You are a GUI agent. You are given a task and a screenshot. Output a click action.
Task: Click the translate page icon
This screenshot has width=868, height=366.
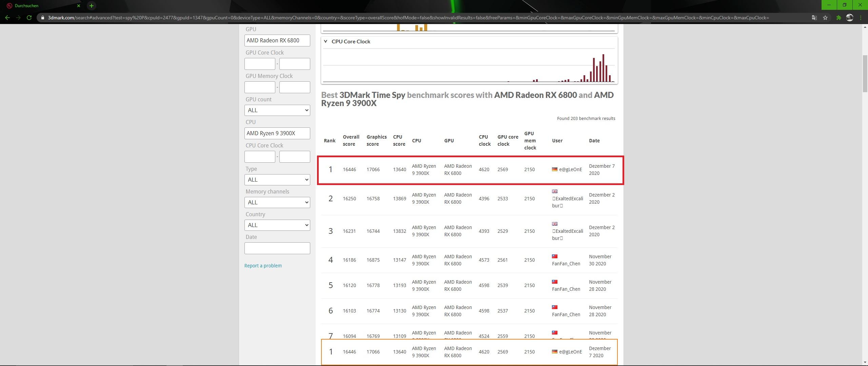[x=814, y=18]
